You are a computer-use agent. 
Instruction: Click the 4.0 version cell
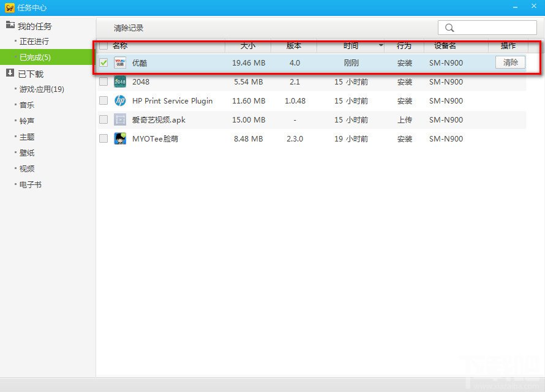pos(295,63)
